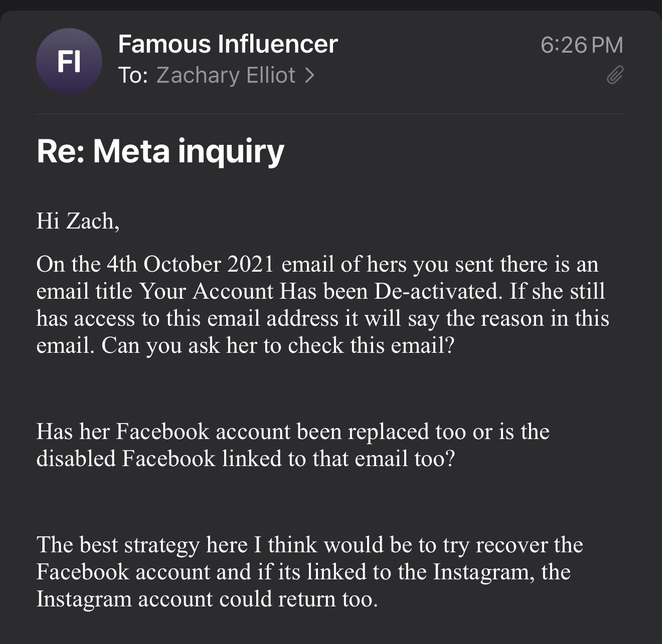Click the line starting Facebook account and if its
662x644 pixels.
[x=303, y=571]
